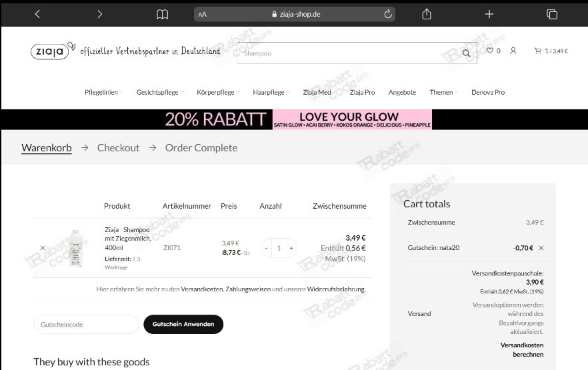The width and height of the screenshot is (588, 370).
Task: Click the They buy with these goods heading
Action: [91, 362]
